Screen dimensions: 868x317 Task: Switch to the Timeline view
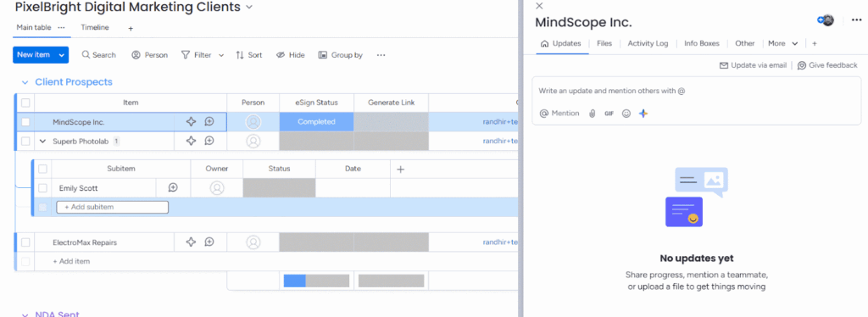pos(95,27)
